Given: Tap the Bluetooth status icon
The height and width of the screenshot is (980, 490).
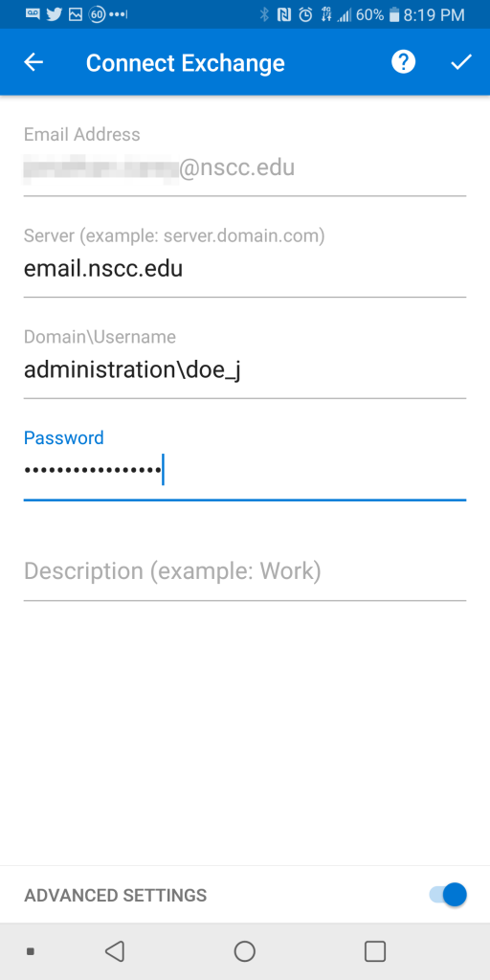Looking at the screenshot, I should click(x=264, y=14).
